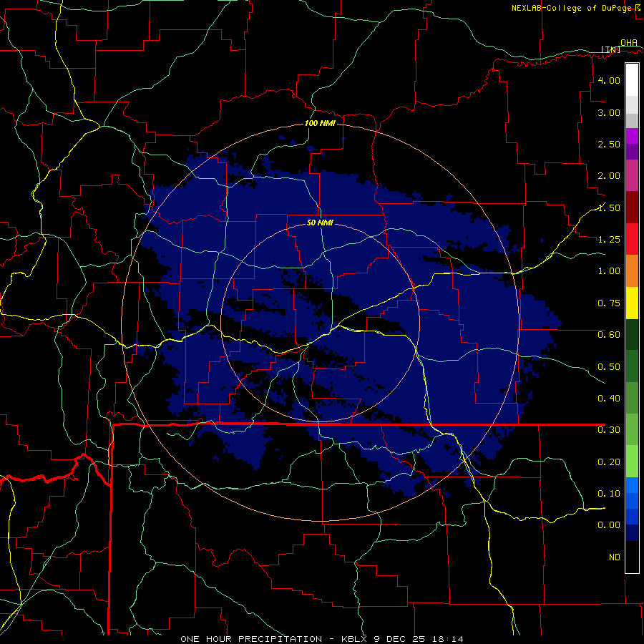644x644 pixels.
Task: Pick the darkest green swatch near 0.60
Action: click(x=632, y=334)
